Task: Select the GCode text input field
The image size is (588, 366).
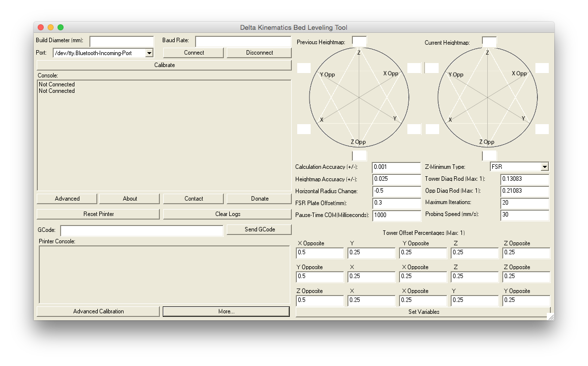Action: pos(142,231)
